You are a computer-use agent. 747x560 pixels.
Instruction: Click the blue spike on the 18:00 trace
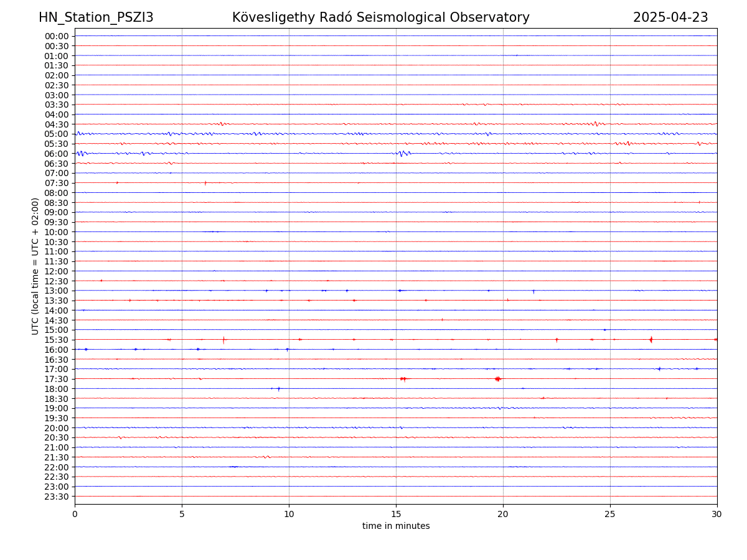[x=278, y=388]
